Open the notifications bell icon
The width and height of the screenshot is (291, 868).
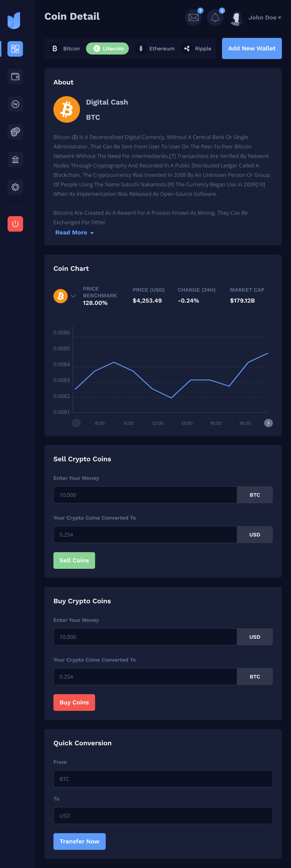[215, 17]
